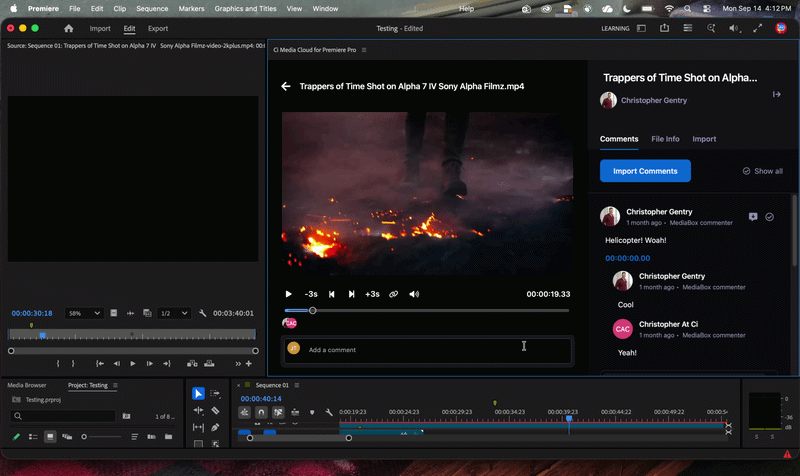Go back using the arrow beside file title
Viewport: 800px width, 476px height.
click(x=286, y=86)
